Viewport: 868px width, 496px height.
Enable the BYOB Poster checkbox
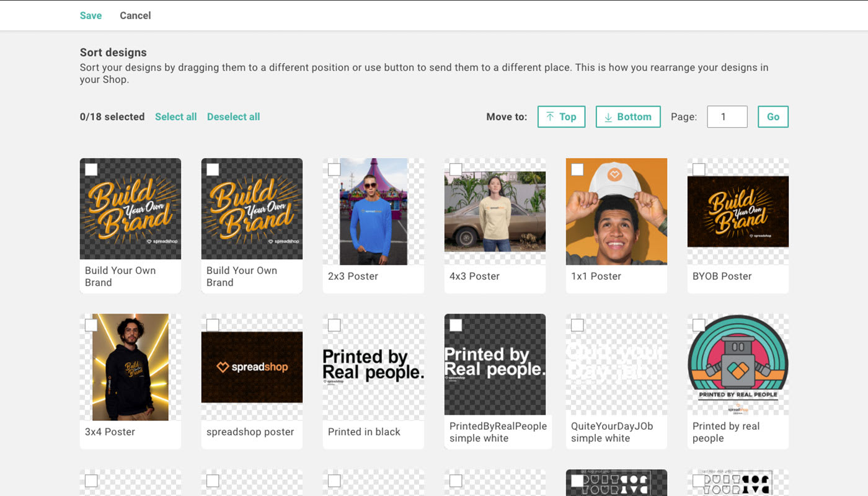699,170
